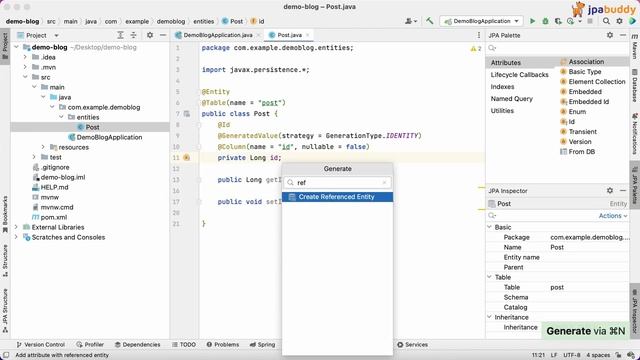Select Attributes category in JPA Palette
This screenshot has height=360, width=640.
[x=505, y=62]
